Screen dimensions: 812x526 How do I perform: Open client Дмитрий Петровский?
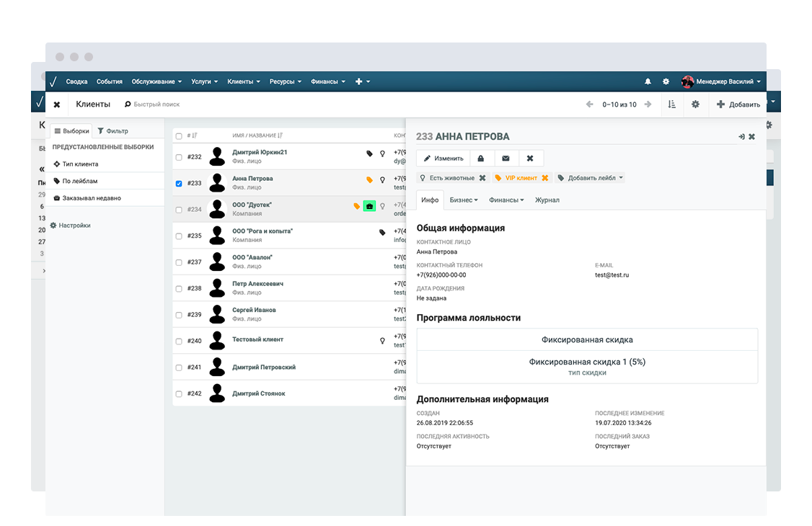(x=264, y=367)
